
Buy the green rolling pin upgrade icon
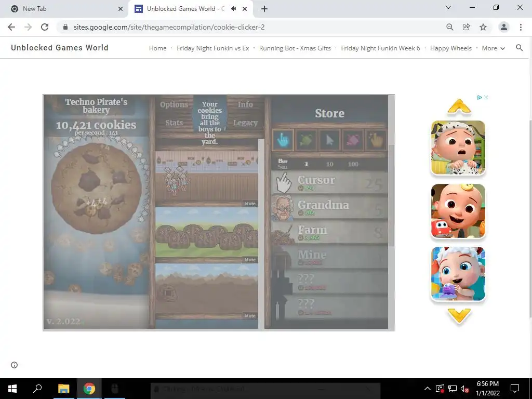(x=306, y=140)
